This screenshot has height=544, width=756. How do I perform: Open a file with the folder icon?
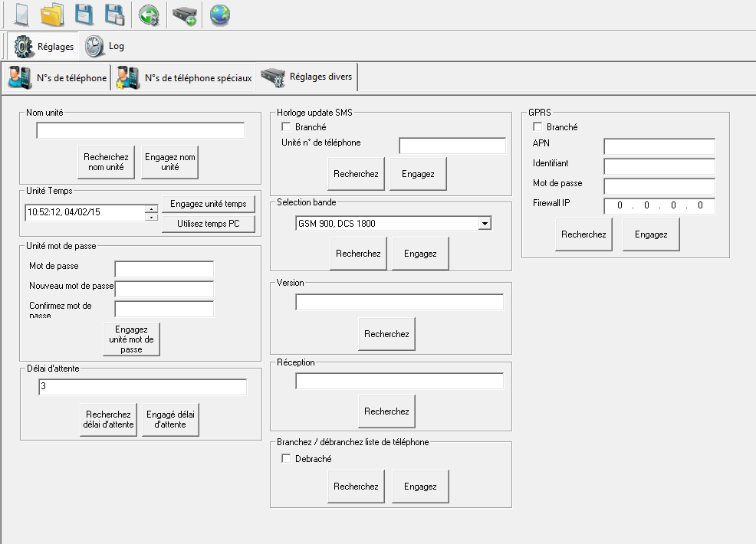pyautogui.click(x=53, y=15)
